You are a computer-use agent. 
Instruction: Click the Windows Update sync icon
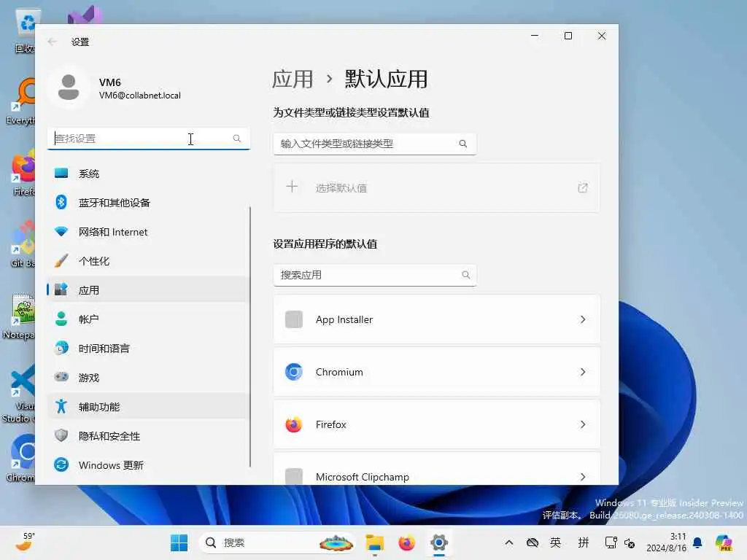coord(61,464)
